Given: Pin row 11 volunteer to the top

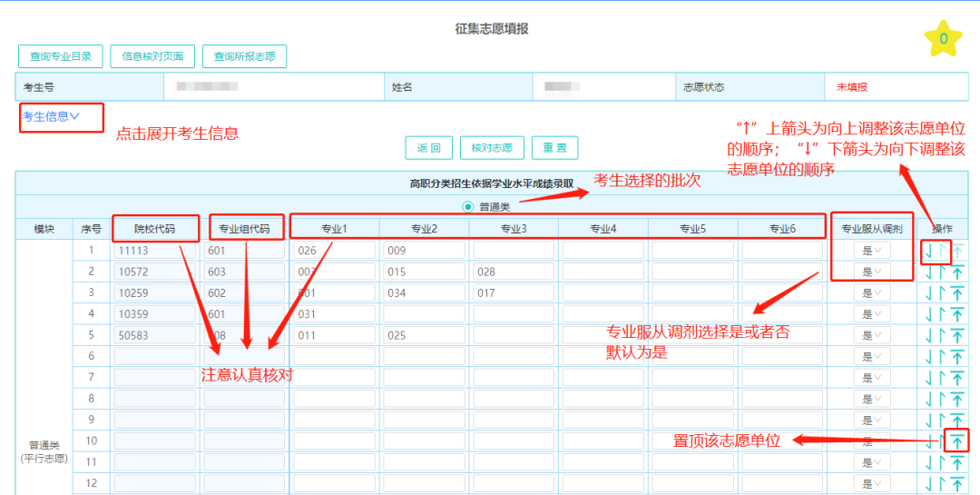Looking at the screenshot, I should (x=957, y=463).
